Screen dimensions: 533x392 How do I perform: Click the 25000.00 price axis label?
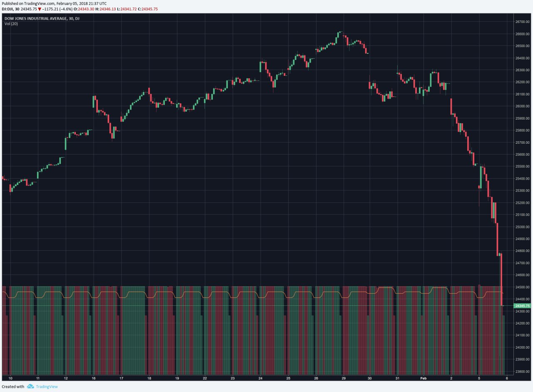[x=523, y=227]
